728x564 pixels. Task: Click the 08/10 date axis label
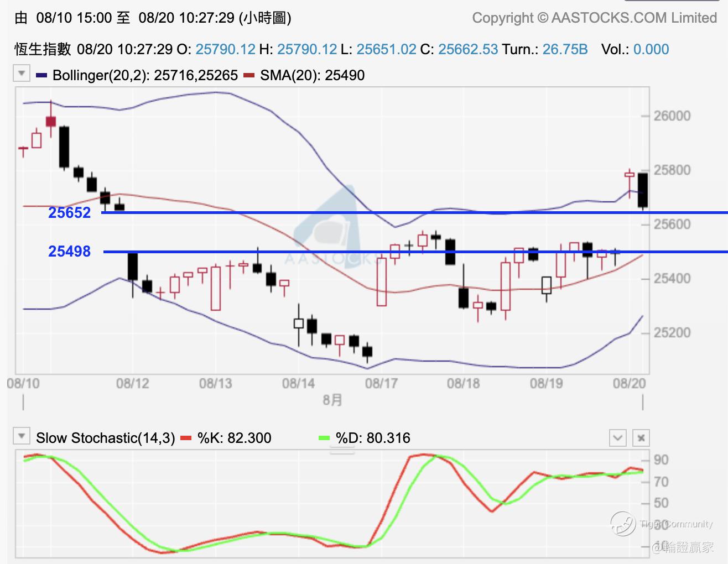[x=23, y=383]
